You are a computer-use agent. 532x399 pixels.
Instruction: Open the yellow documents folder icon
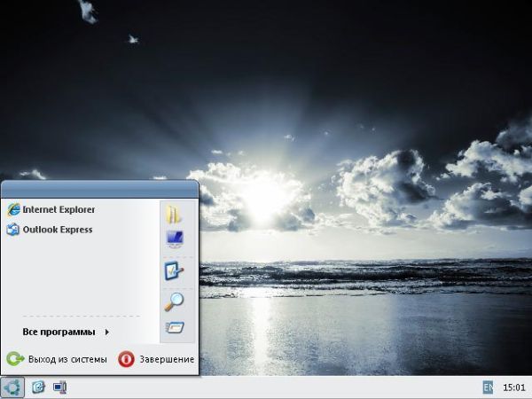click(173, 213)
